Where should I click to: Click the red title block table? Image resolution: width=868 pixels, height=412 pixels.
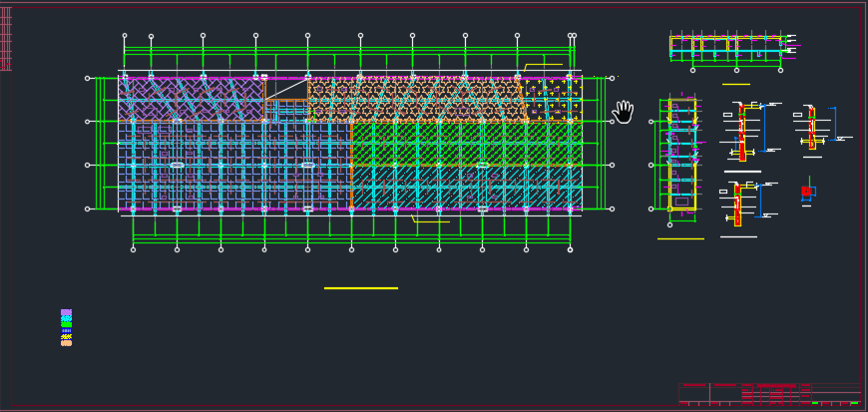[769, 394]
